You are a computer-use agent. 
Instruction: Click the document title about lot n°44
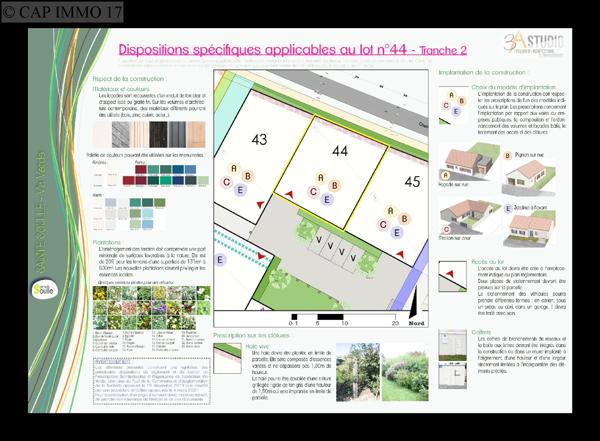tap(289, 48)
